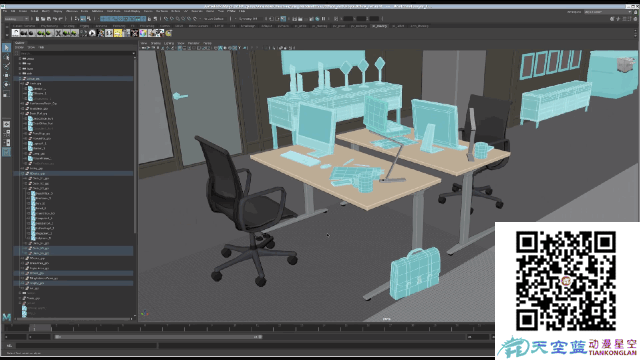Viewport: 640px width, 360px height.
Task: Activate the Scale tool in toolbox
Action: click(6, 93)
